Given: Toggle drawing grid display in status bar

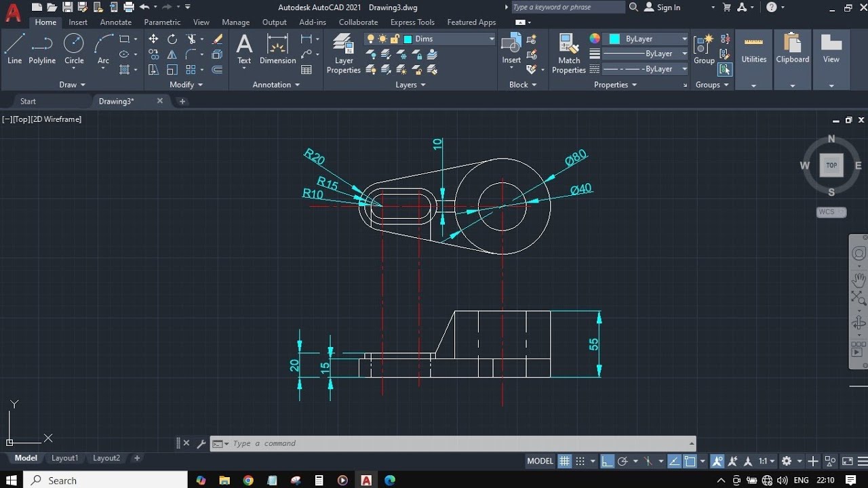Looking at the screenshot, I should pos(564,461).
